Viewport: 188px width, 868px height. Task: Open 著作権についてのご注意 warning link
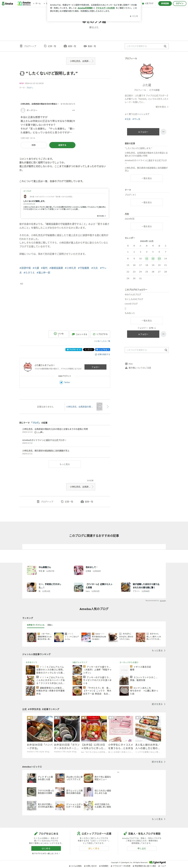pos(138,368)
